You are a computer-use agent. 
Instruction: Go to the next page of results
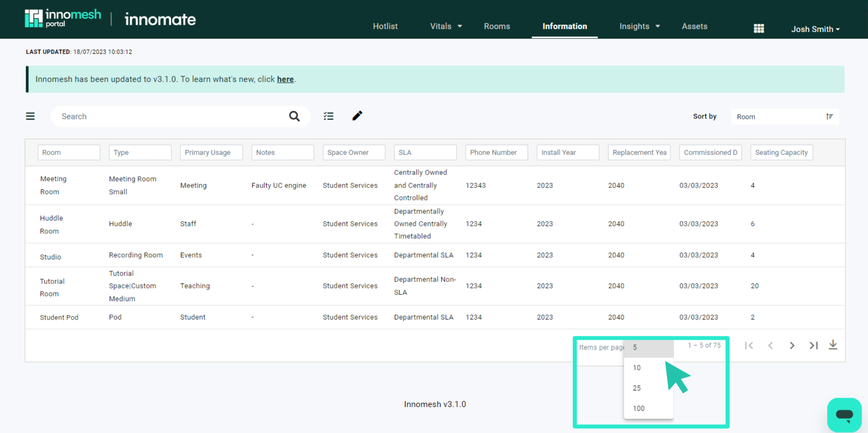792,345
